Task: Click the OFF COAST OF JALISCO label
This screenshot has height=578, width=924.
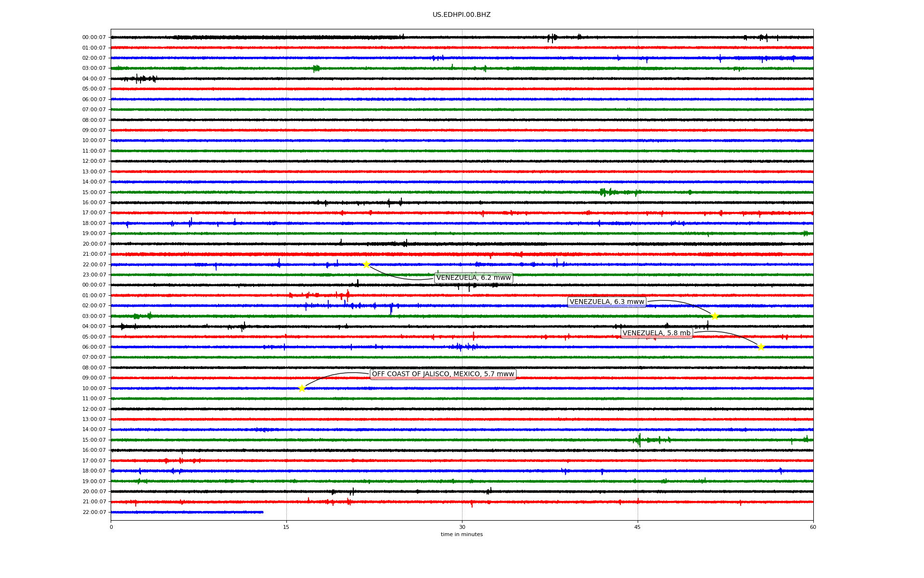Action: (x=443, y=374)
